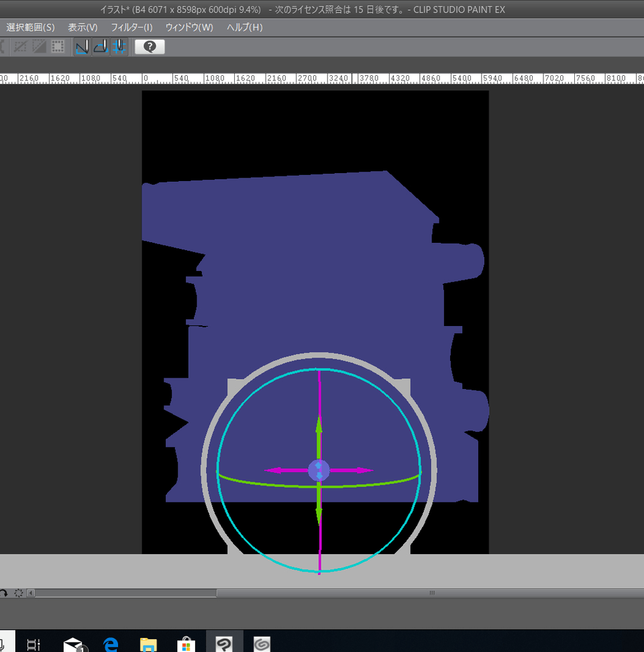Toggle snap to grid icon
Viewport: 644px width, 652px height.
tap(119, 46)
